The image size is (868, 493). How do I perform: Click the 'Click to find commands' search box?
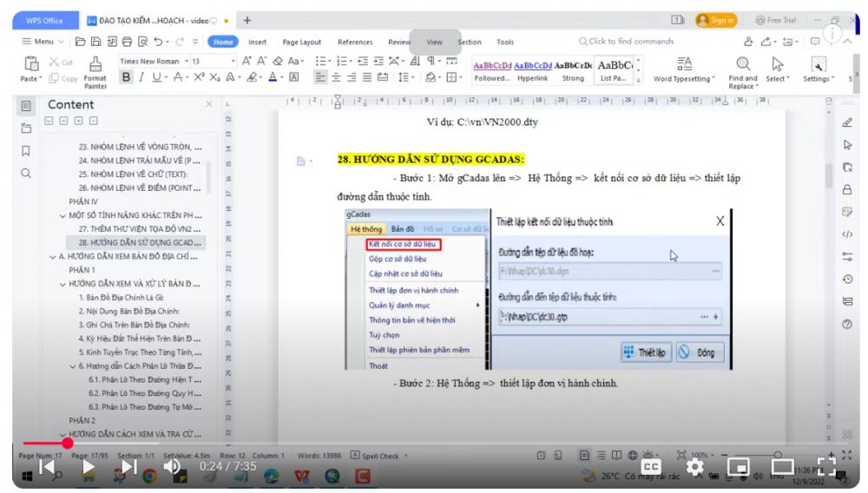point(630,42)
